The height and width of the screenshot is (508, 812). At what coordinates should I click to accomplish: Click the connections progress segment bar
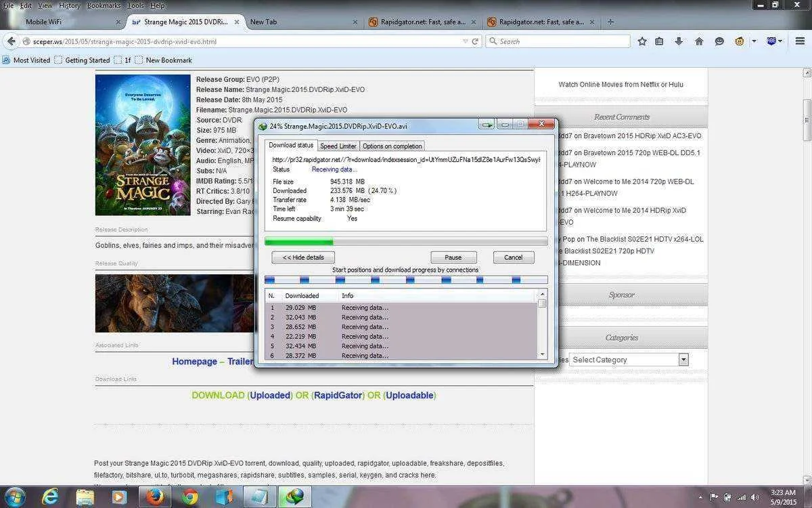tap(406, 280)
